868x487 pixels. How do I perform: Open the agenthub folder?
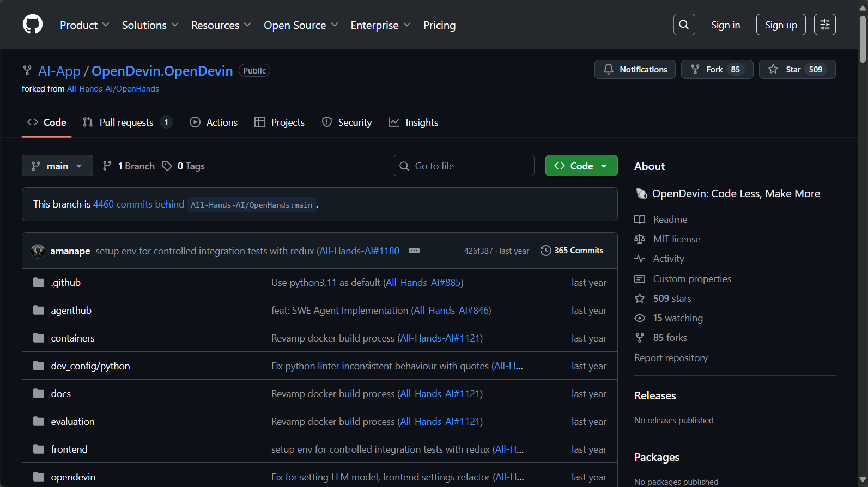pos(71,311)
